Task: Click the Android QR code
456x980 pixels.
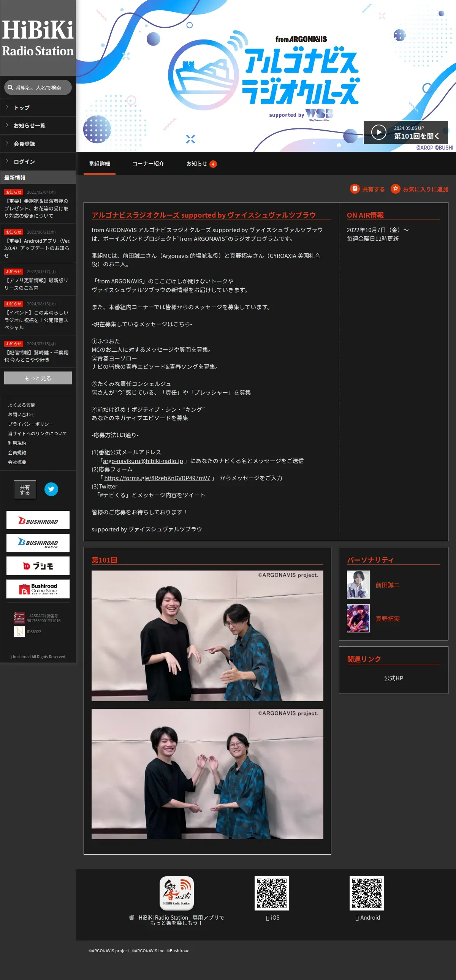Action: click(x=367, y=893)
